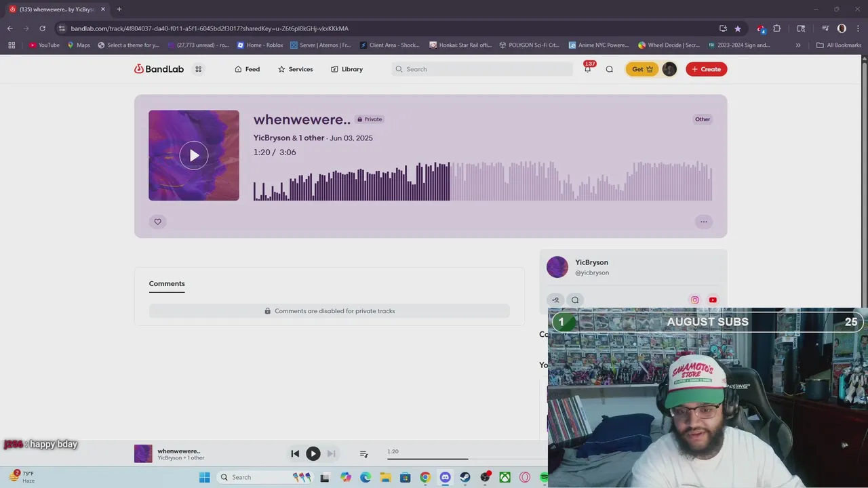
Task: Open the player queue list icon
Action: pyautogui.click(x=363, y=453)
